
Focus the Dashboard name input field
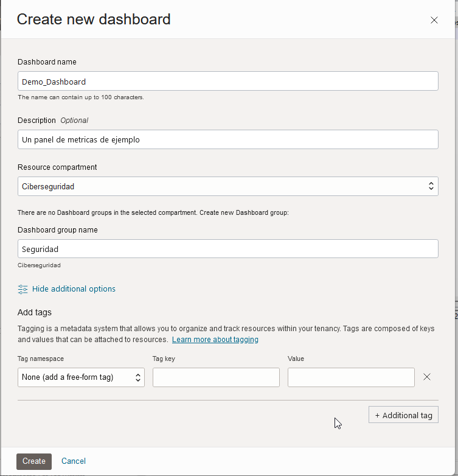228,81
